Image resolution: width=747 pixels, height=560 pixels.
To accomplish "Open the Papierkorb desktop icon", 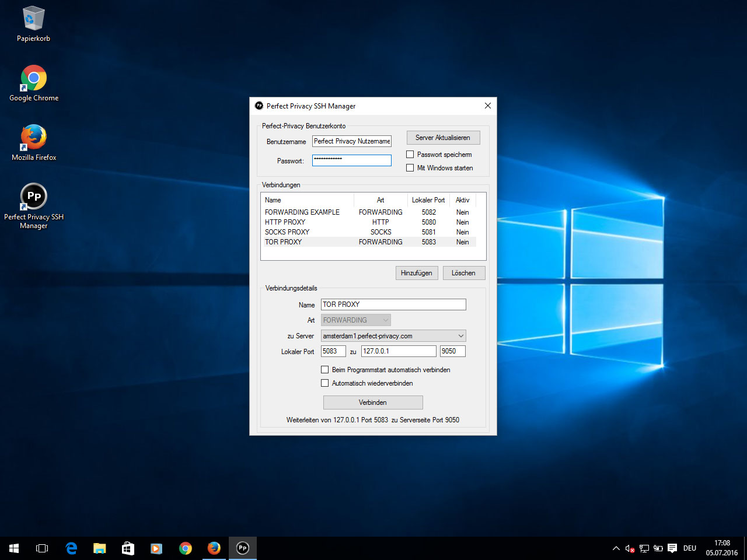I will pos(33,24).
